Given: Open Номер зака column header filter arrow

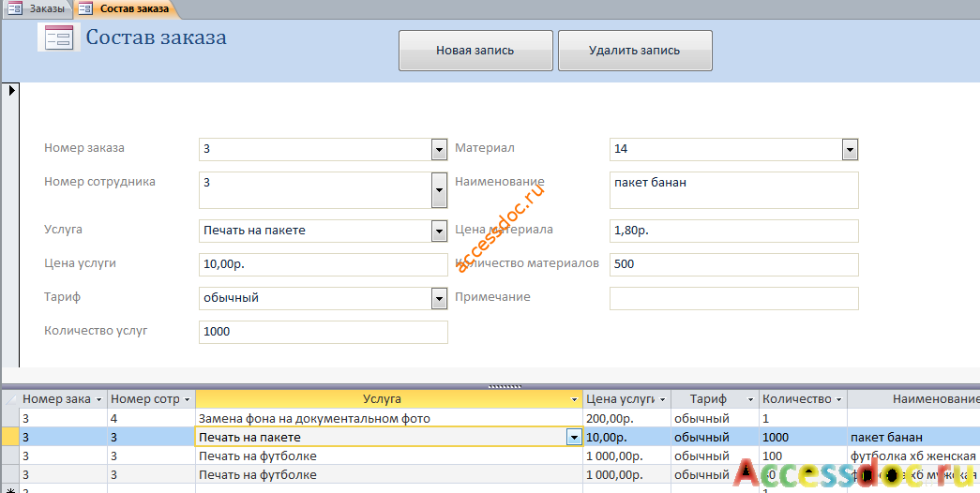Looking at the screenshot, I should tap(98, 399).
